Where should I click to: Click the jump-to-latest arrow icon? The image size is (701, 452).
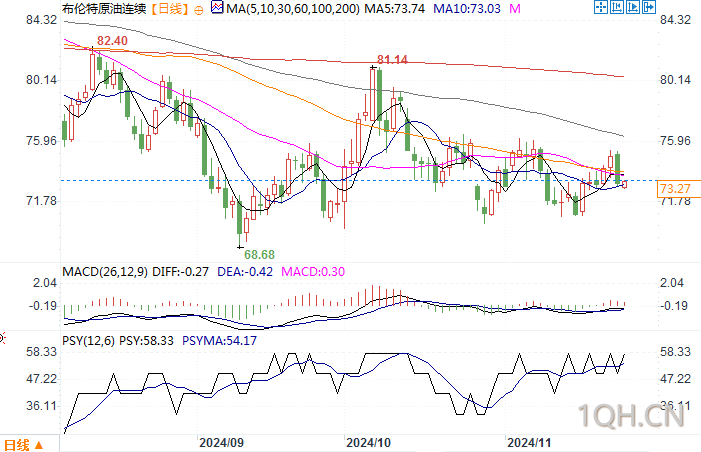pos(649,7)
